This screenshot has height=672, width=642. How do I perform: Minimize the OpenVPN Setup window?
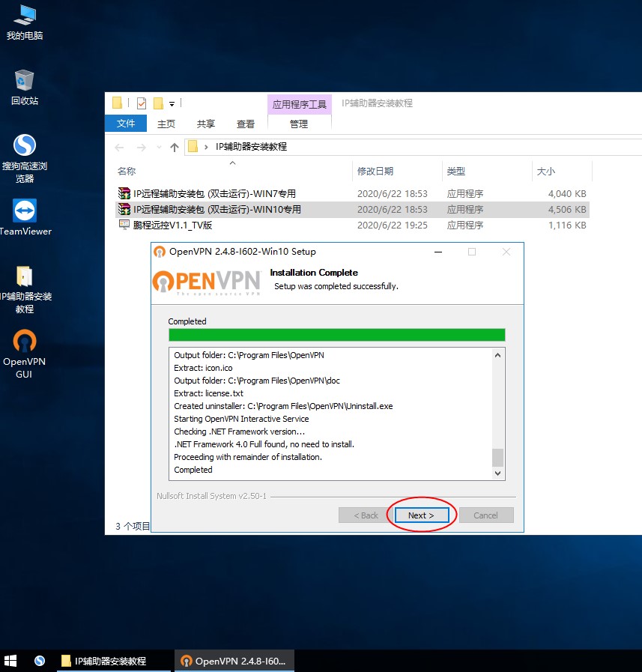[x=438, y=252]
